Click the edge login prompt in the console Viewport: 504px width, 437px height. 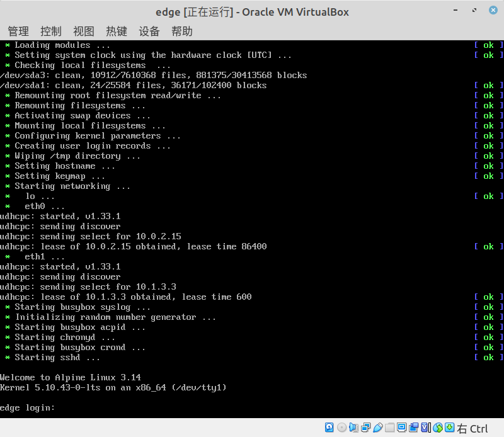tap(28, 407)
